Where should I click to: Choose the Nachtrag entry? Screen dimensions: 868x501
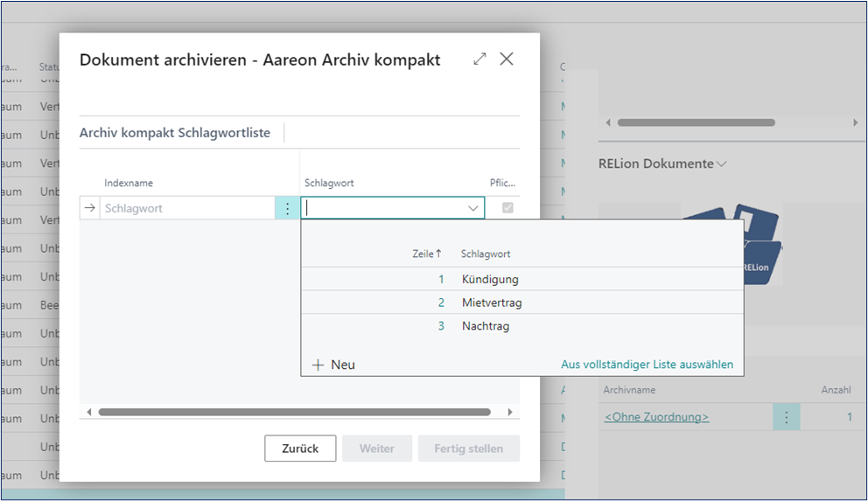point(486,326)
